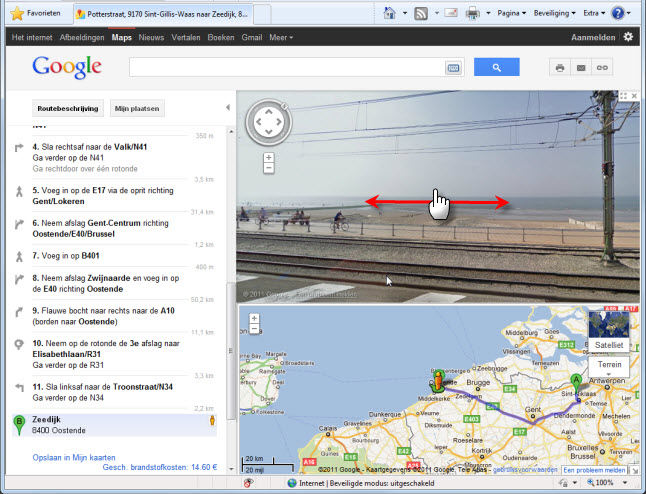
Task: Open Boeken in the Google bar
Action: point(221,37)
